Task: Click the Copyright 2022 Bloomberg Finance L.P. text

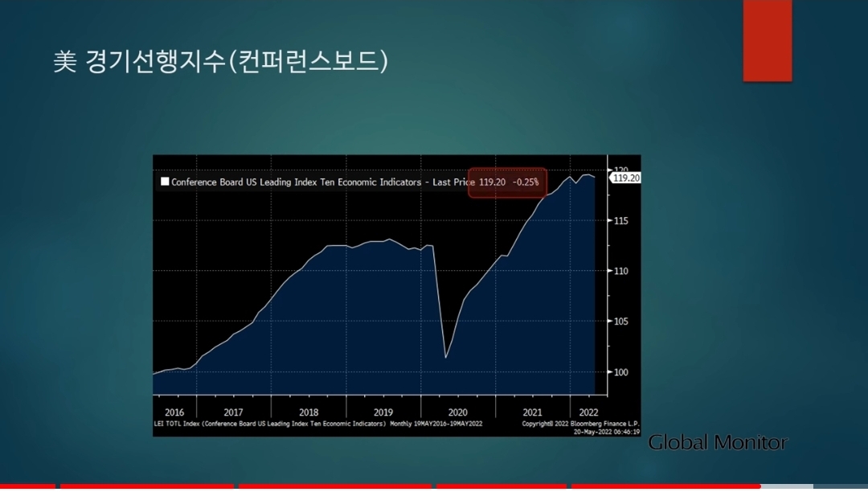Action: coord(580,424)
